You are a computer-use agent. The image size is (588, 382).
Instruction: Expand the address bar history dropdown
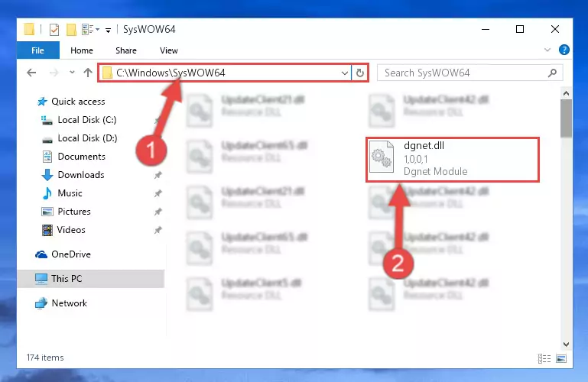click(x=345, y=73)
